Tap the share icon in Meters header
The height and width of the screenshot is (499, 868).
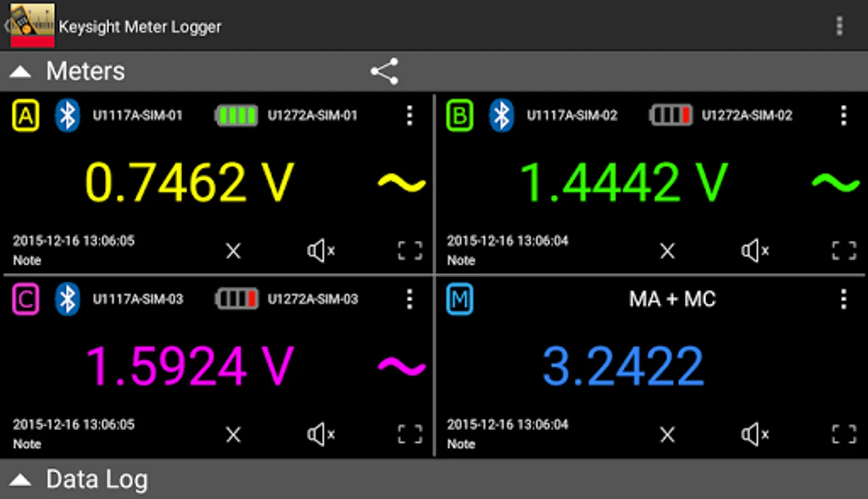pos(384,72)
